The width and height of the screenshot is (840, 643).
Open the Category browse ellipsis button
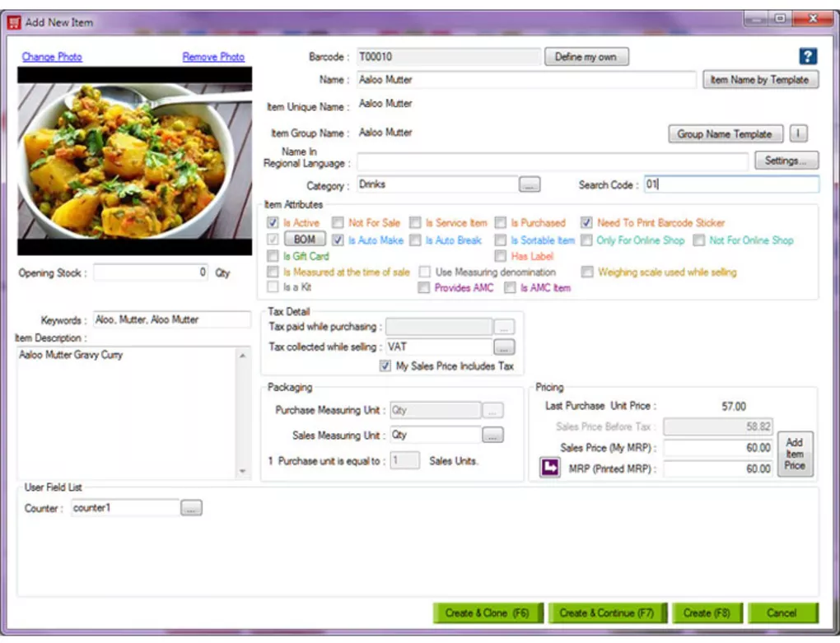tap(530, 185)
